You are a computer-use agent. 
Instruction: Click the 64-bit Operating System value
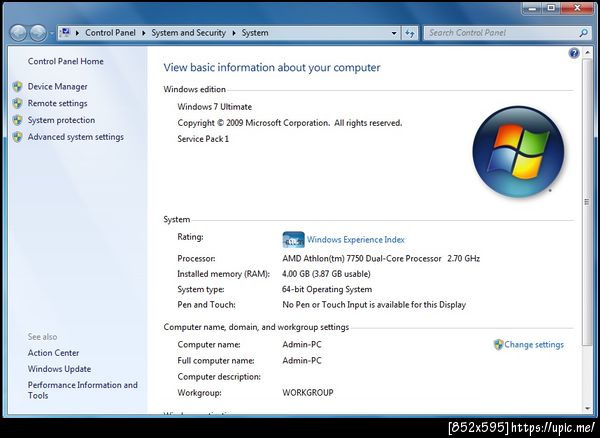click(327, 289)
